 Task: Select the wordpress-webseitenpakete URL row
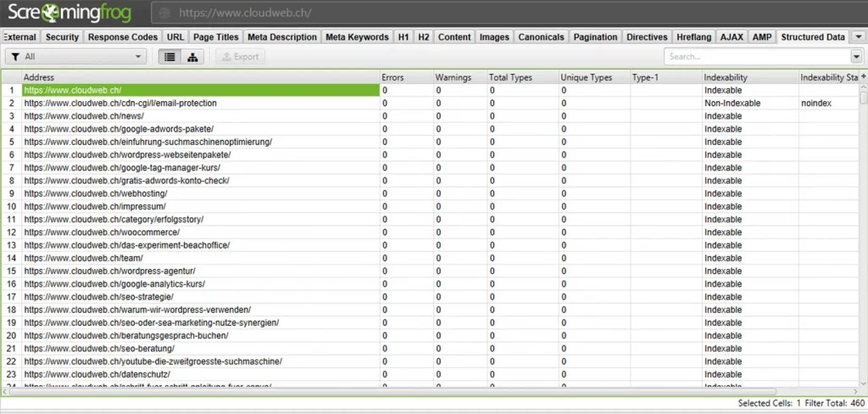coord(200,154)
